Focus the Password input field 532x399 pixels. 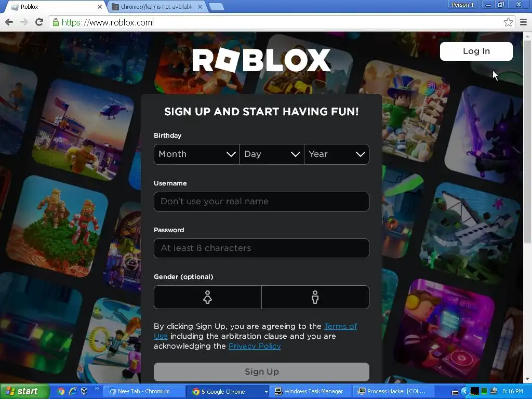click(261, 248)
